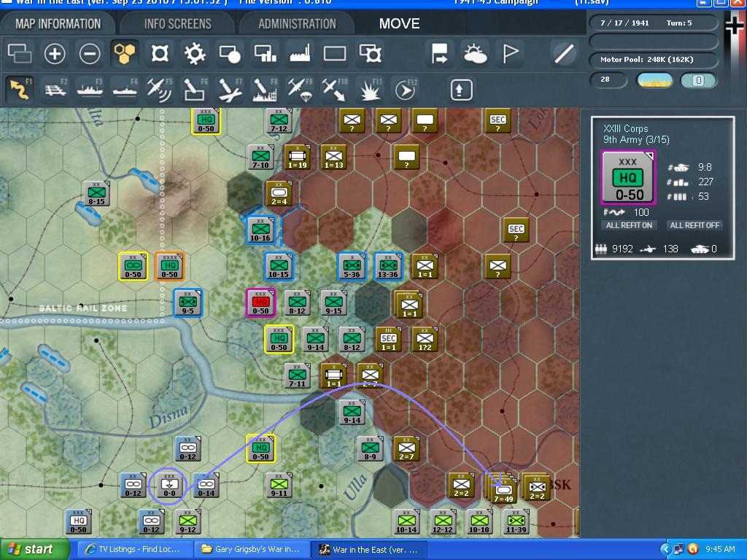Click the rectangle with circle map icon

pyautogui.click(x=230, y=54)
